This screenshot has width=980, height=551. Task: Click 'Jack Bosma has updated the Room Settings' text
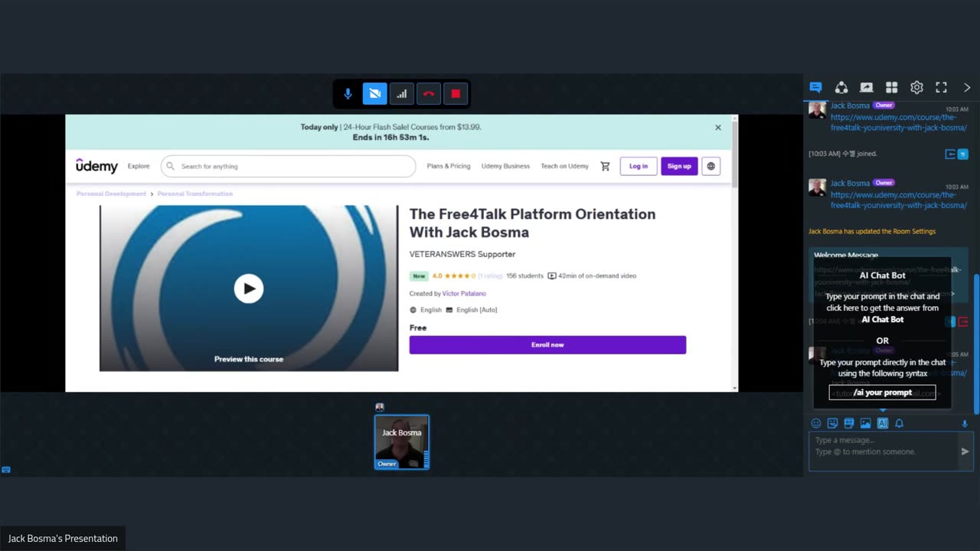point(872,231)
